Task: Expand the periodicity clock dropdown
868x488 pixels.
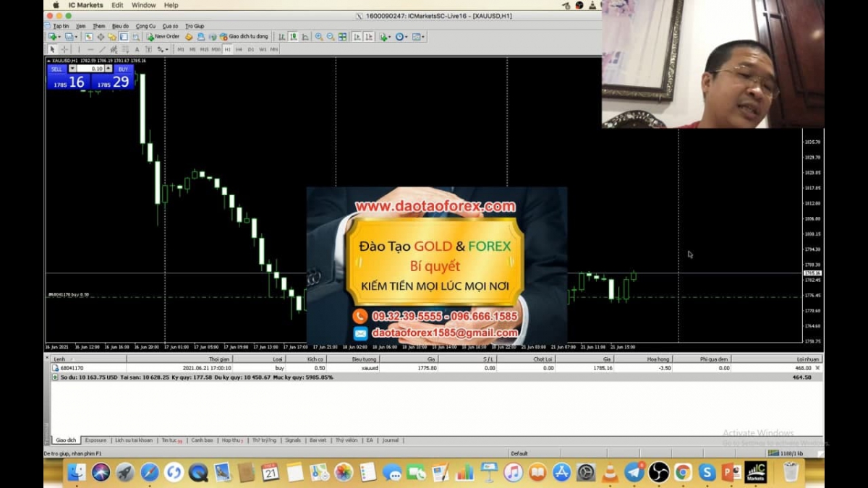Action: (x=407, y=36)
